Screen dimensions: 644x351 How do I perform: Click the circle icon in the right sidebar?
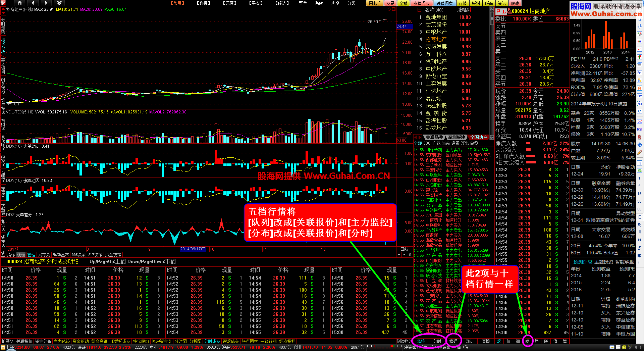click(x=640, y=111)
